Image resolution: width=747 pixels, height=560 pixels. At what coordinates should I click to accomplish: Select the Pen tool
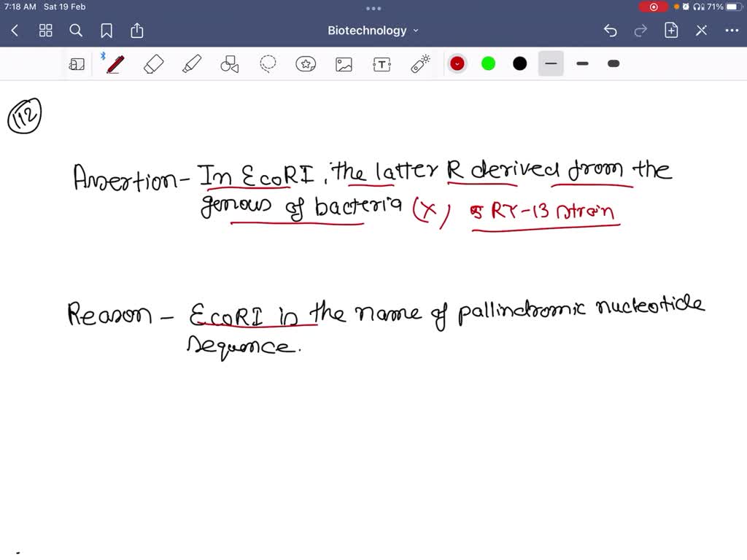click(x=115, y=63)
